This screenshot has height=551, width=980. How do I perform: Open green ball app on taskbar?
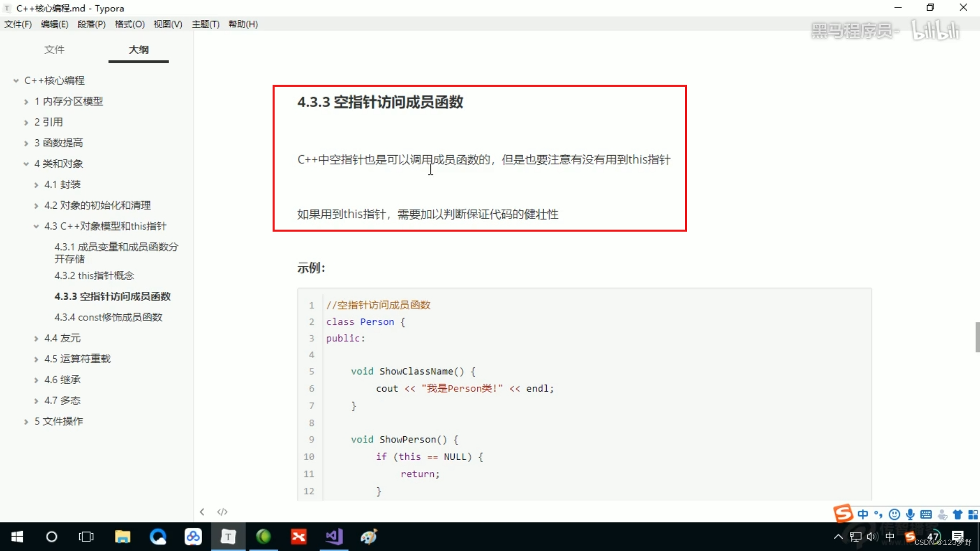pyautogui.click(x=263, y=537)
